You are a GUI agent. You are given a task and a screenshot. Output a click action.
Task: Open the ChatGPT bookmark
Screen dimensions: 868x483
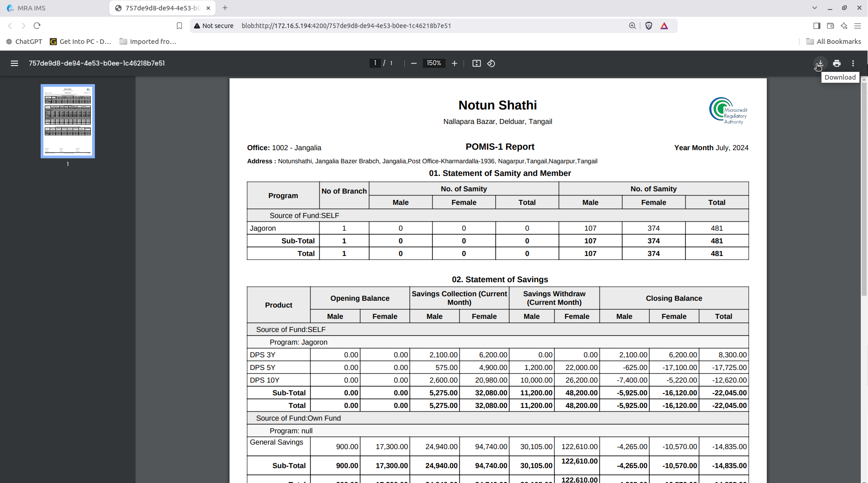click(x=24, y=42)
